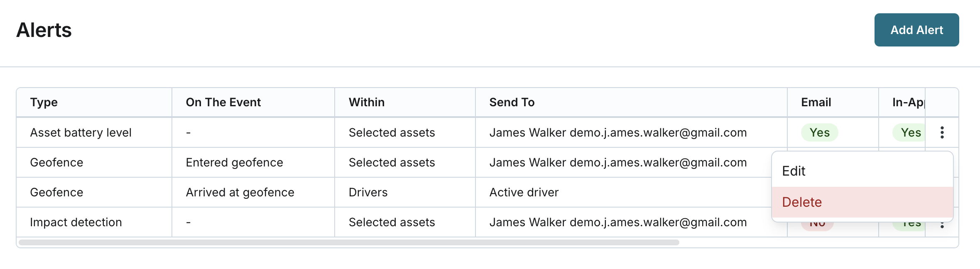Click the Email Yes badge for Asset battery level
The height and width of the screenshot is (269, 980).
819,132
